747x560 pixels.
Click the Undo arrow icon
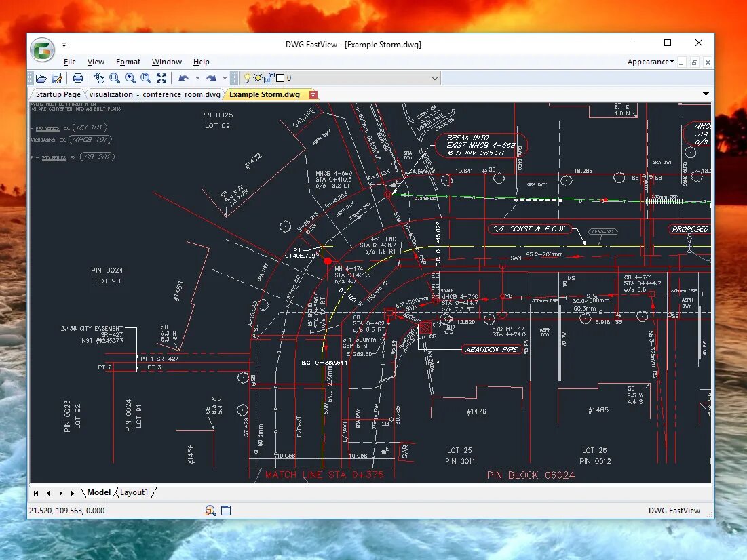[x=184, y=78]
